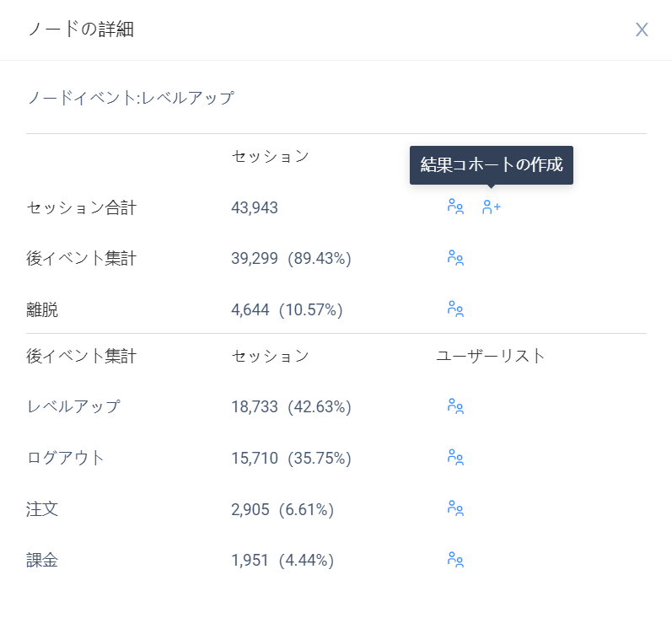Click the ユーザーリスト column header
672x634 pixels.
coord(490,356)
